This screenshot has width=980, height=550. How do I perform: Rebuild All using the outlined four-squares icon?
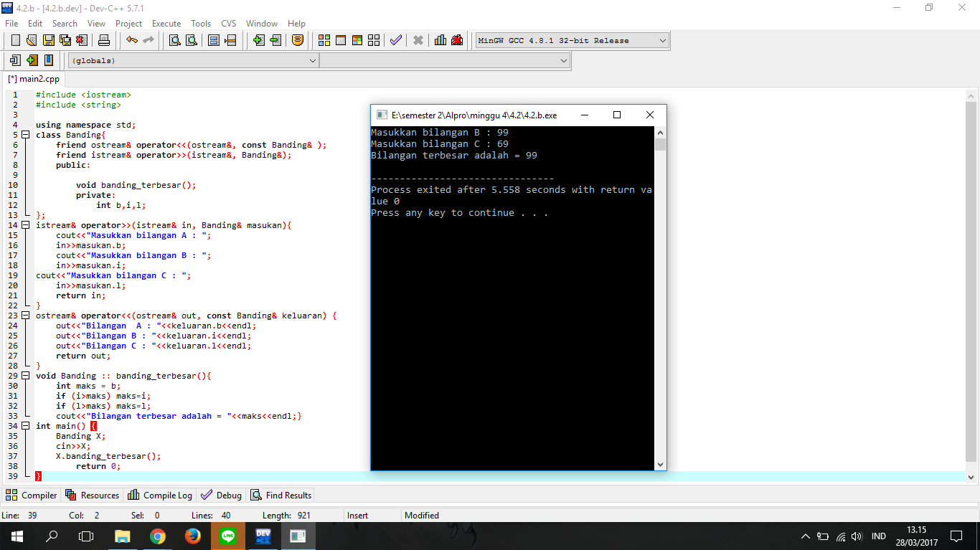tap(374, 40)
